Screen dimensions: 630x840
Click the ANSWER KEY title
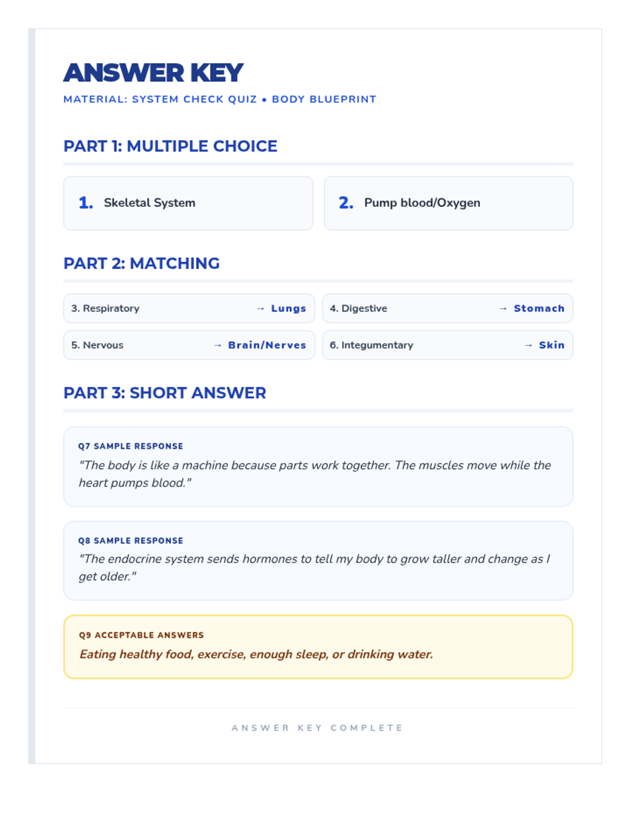pyautogui.click(x=153, y=73)
